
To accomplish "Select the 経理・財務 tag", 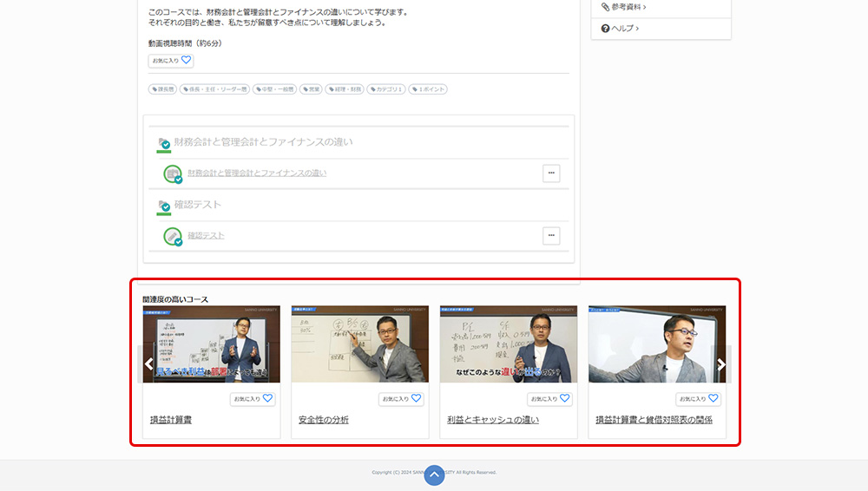I will 345,89.
